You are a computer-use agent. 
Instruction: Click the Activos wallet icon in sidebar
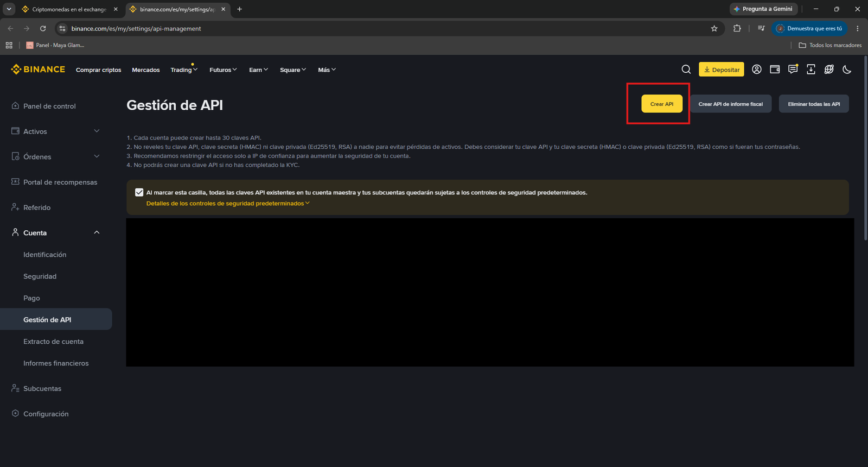15,131
